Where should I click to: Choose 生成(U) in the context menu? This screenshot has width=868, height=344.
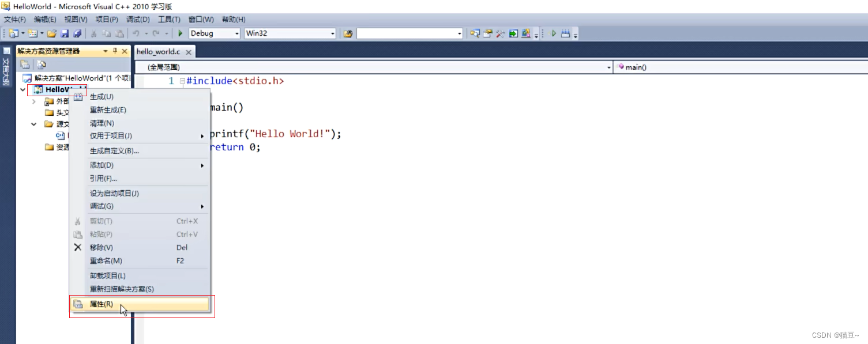tap(140, 97)
